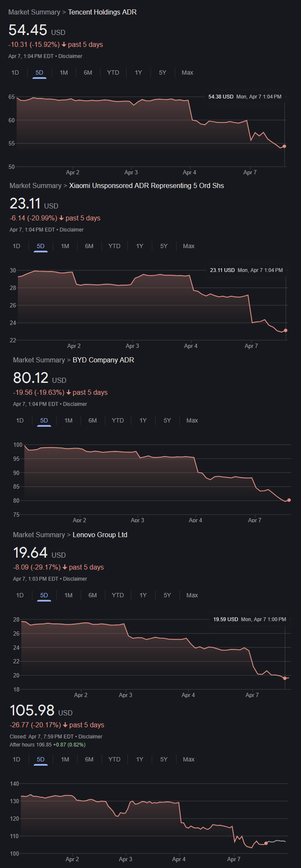The image size is (301, 868).
Task: Click the Lenovo chart marker at 19.59 USD
Action: click(x=285, y=678)
